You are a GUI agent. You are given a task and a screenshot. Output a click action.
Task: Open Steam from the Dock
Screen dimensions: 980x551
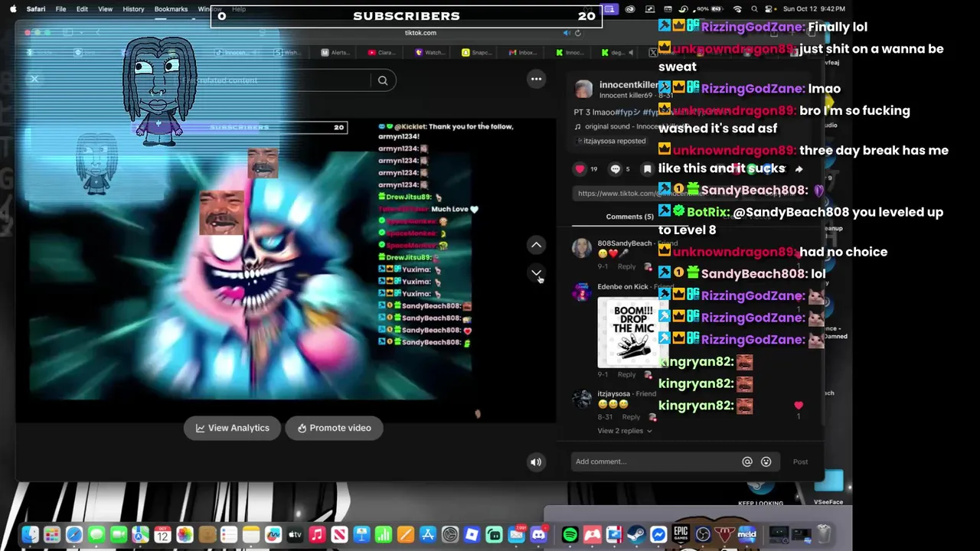(x=636, y=535)
